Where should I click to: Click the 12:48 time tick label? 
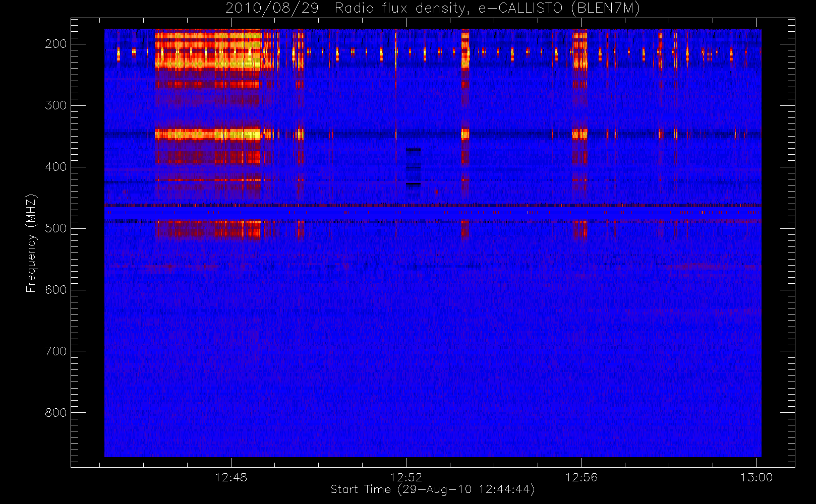[x=231, y=477]
